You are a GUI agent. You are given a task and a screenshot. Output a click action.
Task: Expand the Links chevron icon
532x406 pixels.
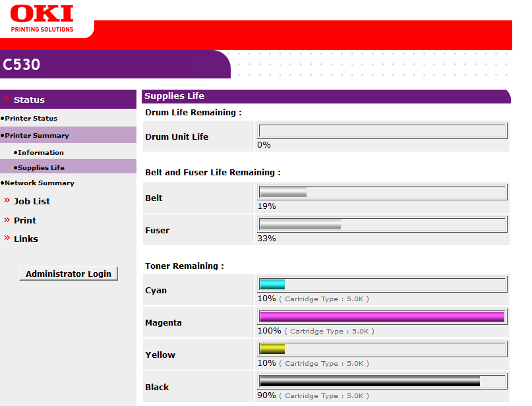pyautogui.click(x=7, y=238)
